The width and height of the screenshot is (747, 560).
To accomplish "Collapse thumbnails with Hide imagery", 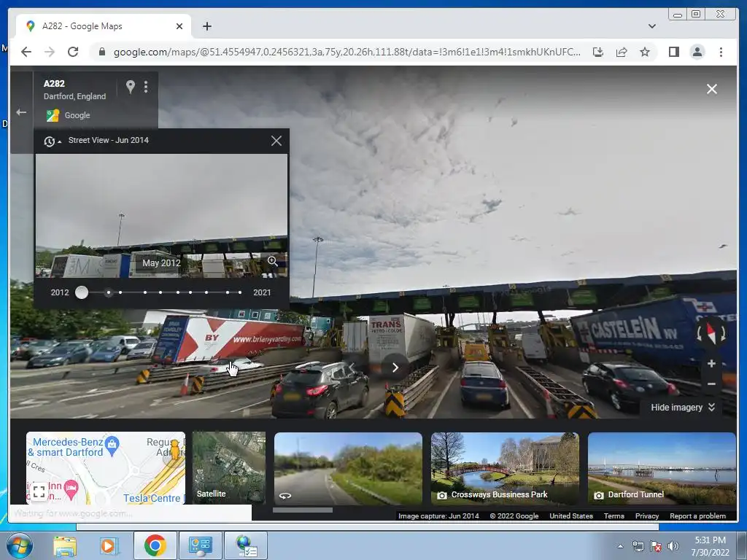I will pos(683,407).
